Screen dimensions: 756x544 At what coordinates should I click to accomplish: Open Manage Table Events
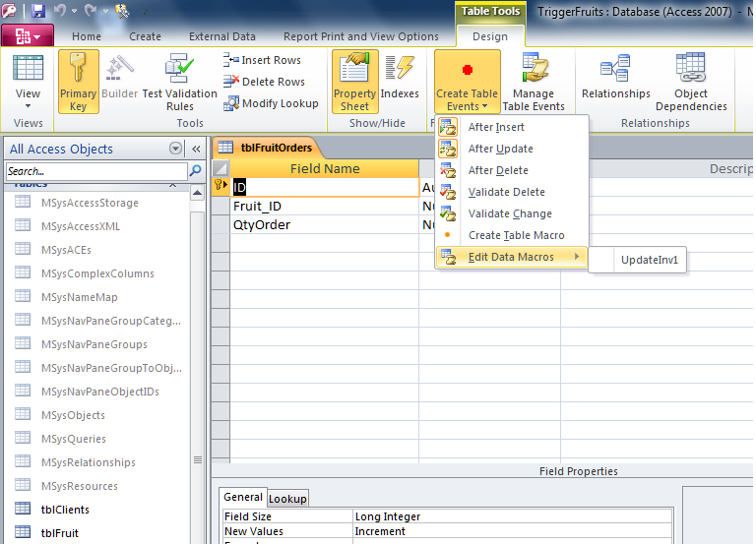[534, 82]
